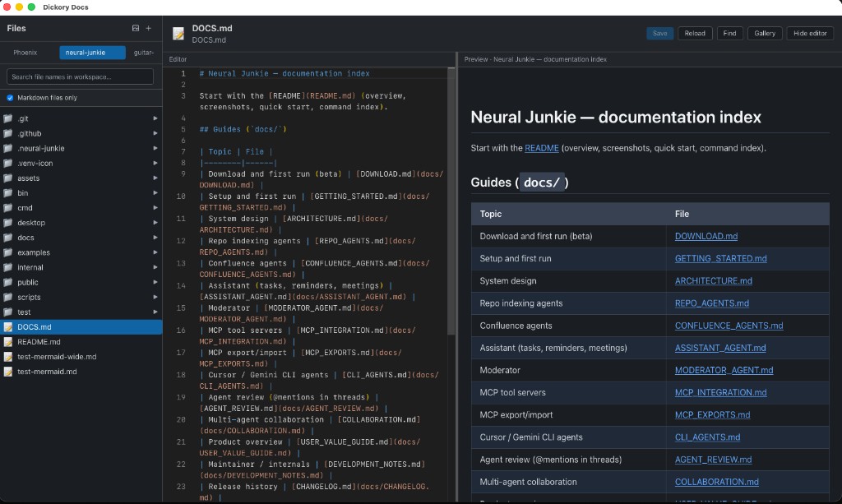Open the REPO_AGENTS.md preview link
The width and height of the screenshot is (842, 504).
712,303
